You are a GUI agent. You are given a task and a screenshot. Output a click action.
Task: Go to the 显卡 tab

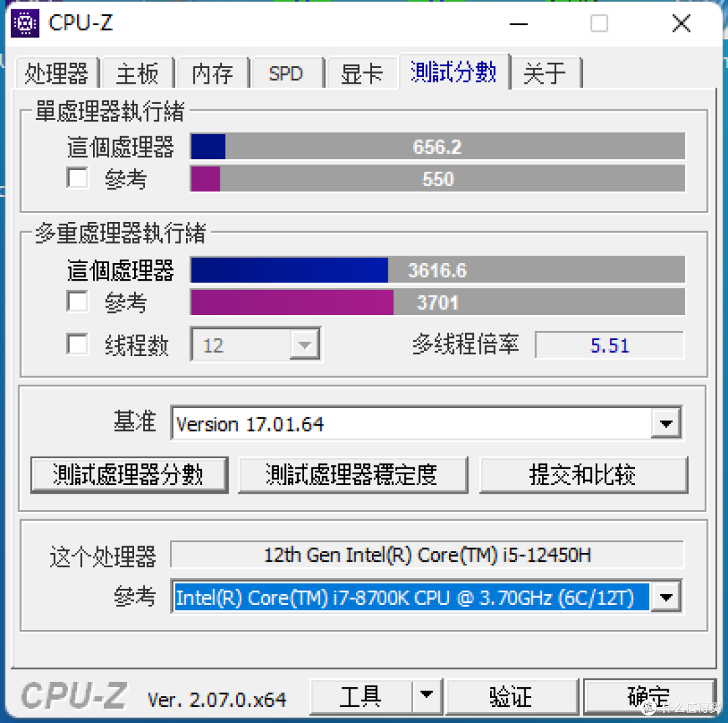tap(362, 74)
